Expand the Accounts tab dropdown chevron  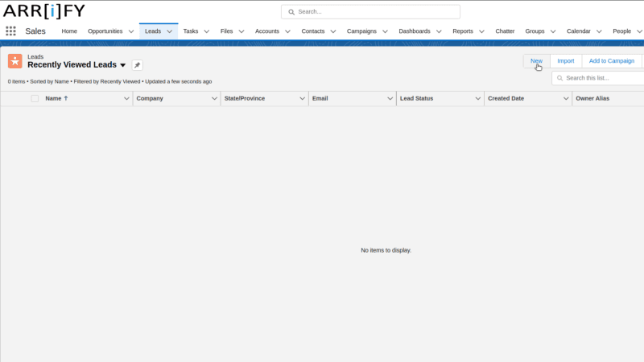pos(288,31)
